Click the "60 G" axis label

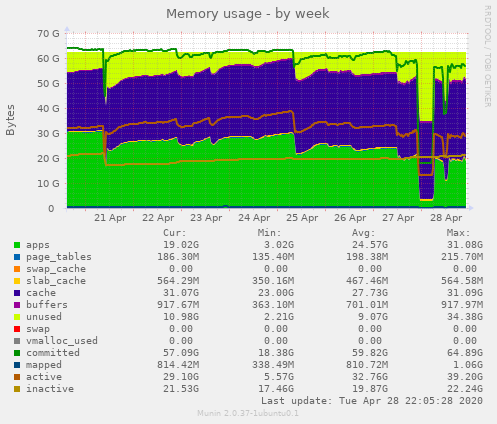pyautogui.click(x=48, y=59)
